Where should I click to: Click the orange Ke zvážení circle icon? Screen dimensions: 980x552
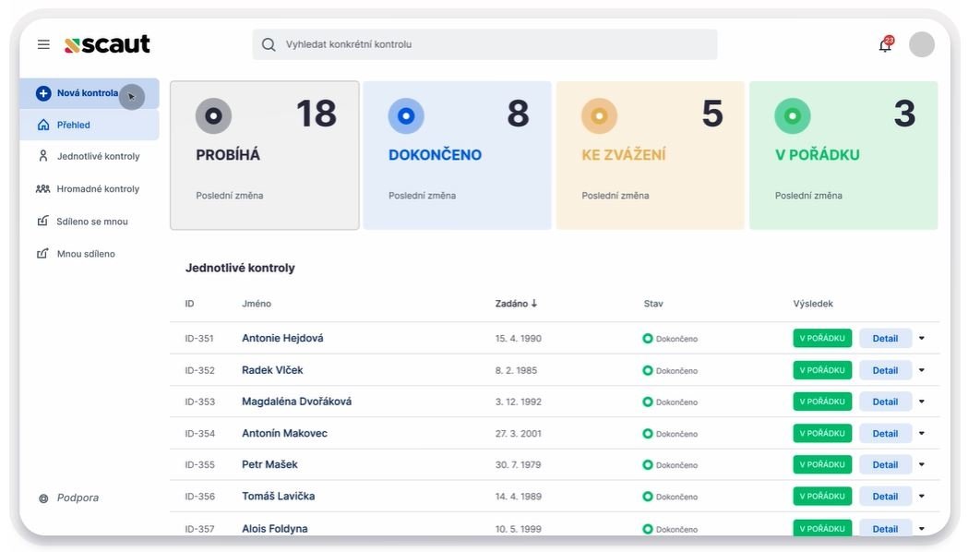[599, 116]
